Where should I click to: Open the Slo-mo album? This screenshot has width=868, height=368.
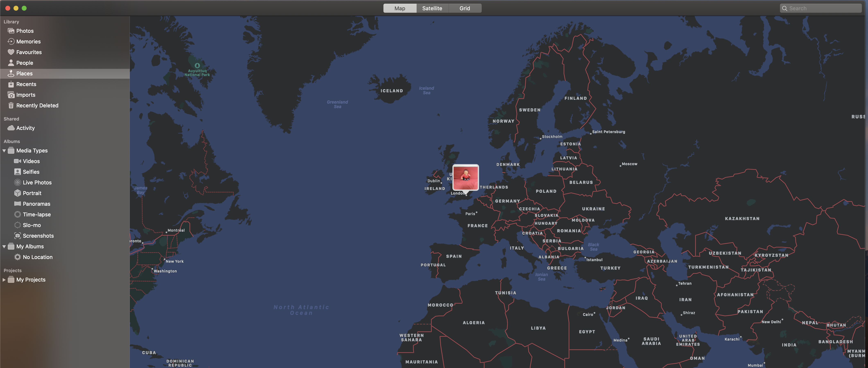(32, 225)
